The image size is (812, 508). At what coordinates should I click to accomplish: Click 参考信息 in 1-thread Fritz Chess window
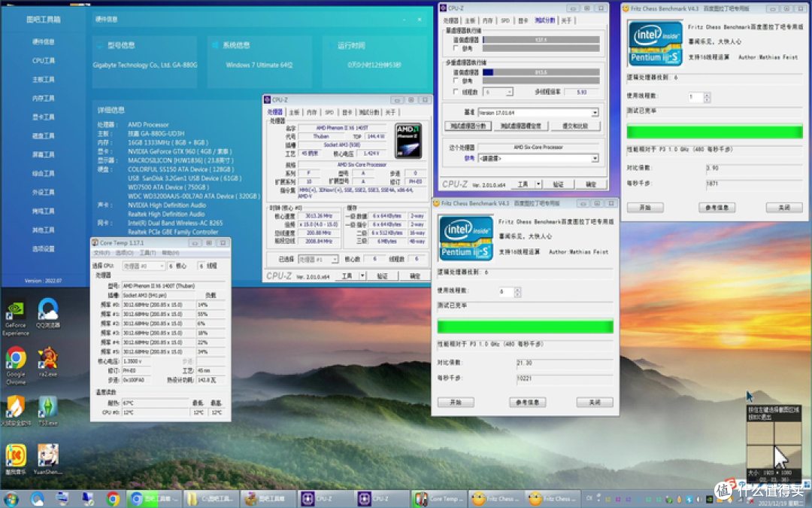click(717, 208)
